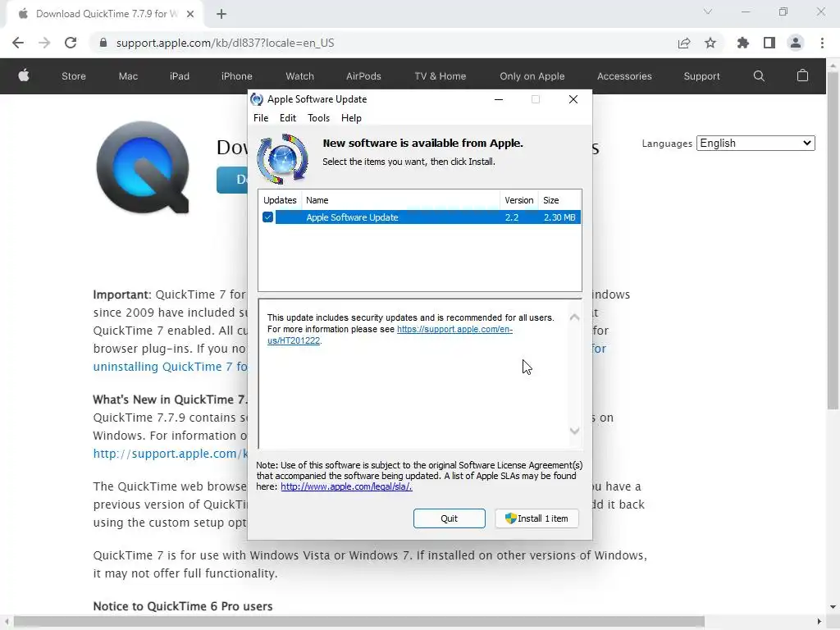840x630 pixels.
Task: Click the version value 2.2
Action: (x=512, y=217)
